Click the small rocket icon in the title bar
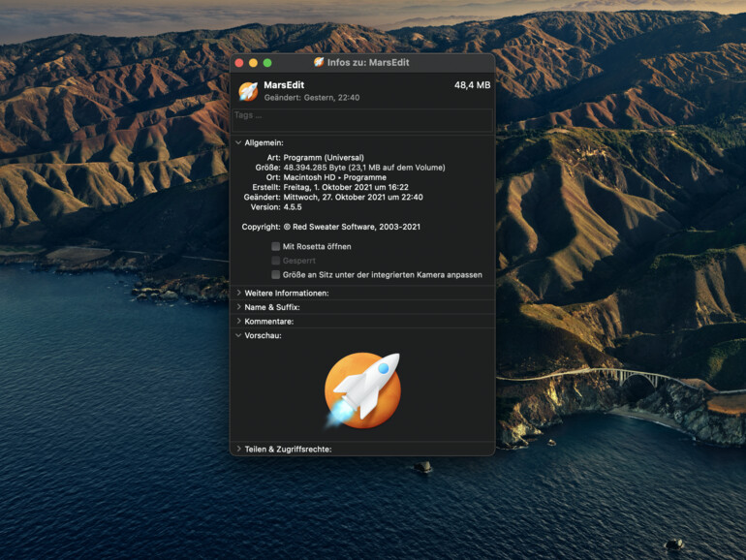Viewport: 746px width, 560px height. tap(319, 62)
